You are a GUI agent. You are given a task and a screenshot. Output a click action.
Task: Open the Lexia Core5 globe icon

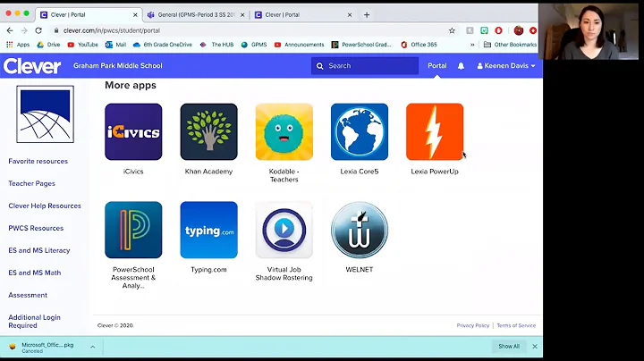tap(360, 131)
